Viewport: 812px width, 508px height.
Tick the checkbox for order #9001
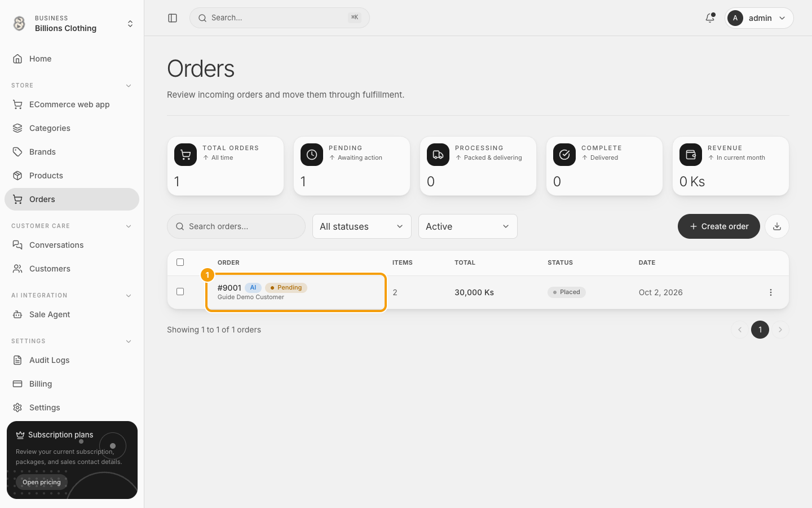point(180,292)
